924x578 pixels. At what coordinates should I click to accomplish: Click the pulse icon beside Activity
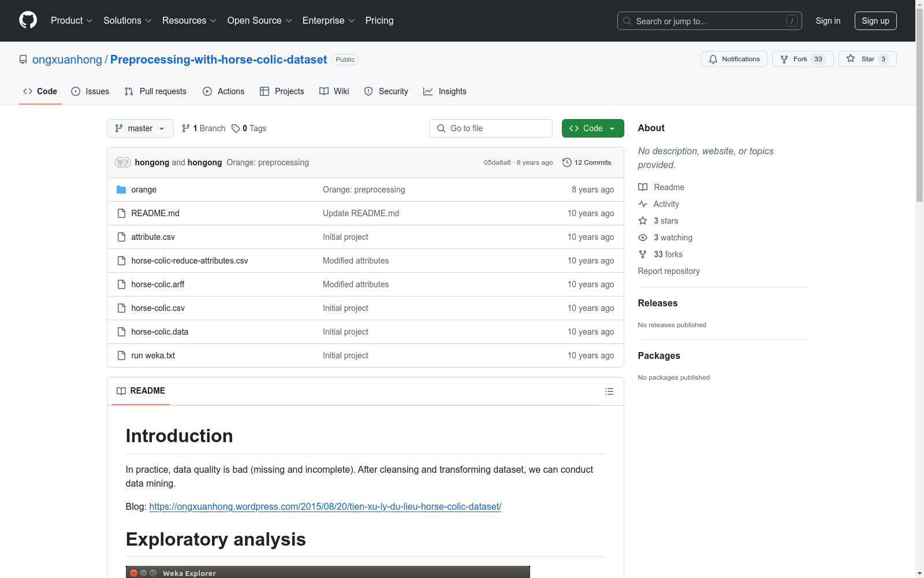click(x=643, y=204)
